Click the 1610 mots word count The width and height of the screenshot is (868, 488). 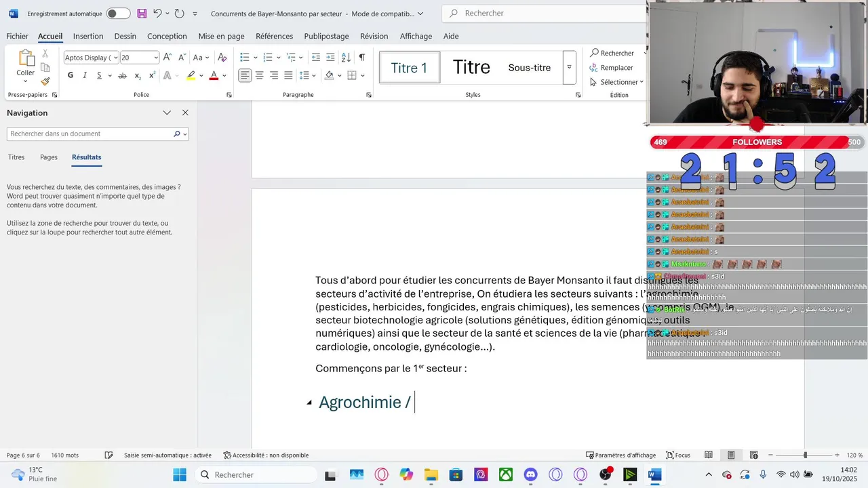[x=65, y=455]
